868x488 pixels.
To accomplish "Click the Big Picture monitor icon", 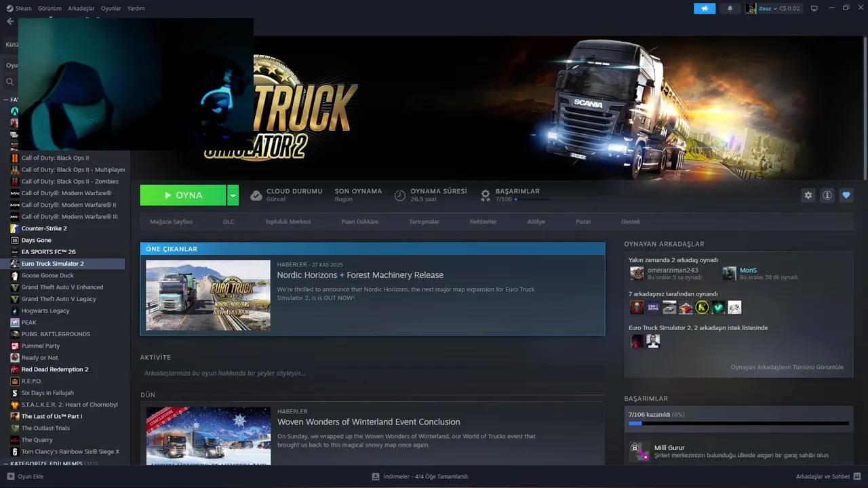I will [814, 8].
